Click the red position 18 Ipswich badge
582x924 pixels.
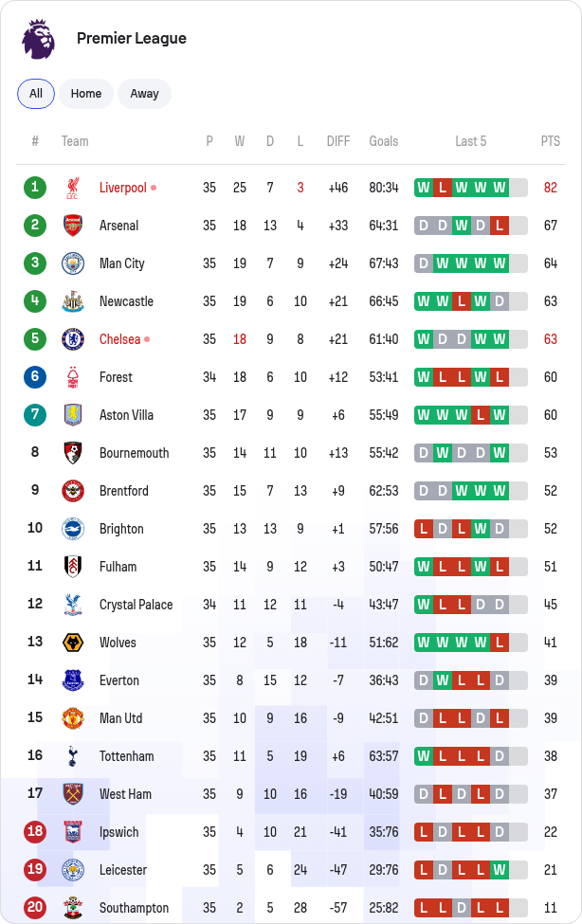(x=35, y=832)
